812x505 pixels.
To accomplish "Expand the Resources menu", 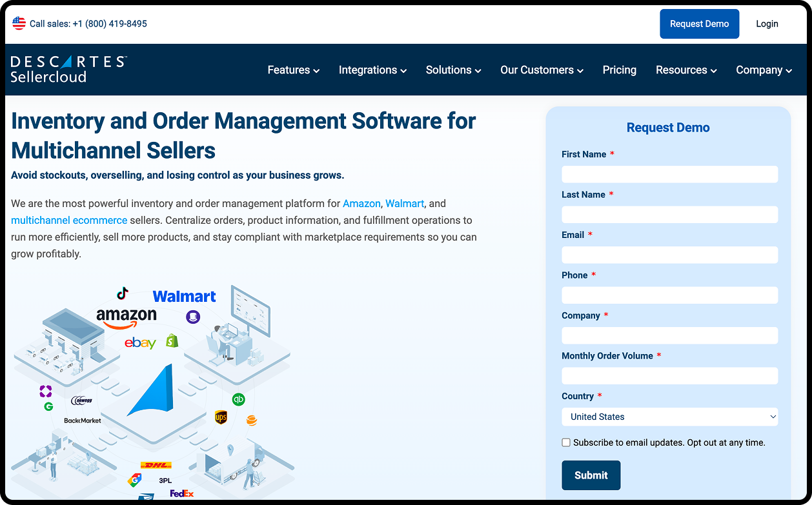I will [686, 70].
